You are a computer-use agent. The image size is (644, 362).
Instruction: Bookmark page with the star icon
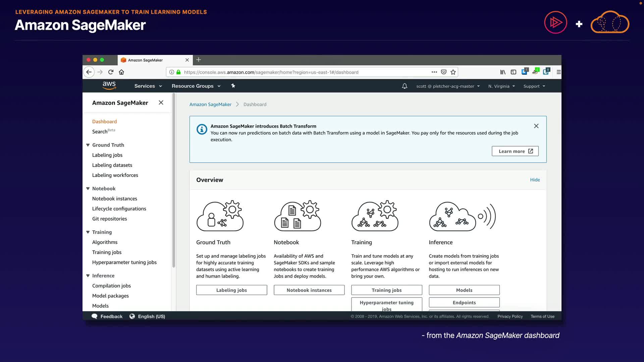pyautogui.click(x=453, y=72)
